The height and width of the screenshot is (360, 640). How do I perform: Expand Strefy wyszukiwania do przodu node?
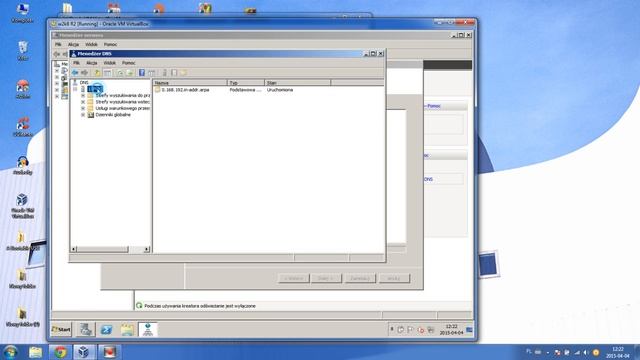click(x=83, y=95)
